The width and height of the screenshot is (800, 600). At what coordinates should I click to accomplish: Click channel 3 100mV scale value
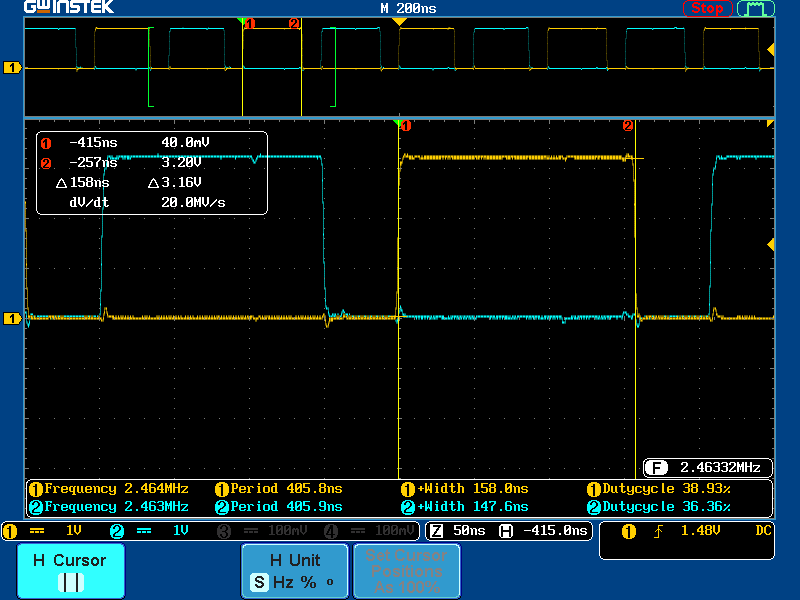click(288, 531)
